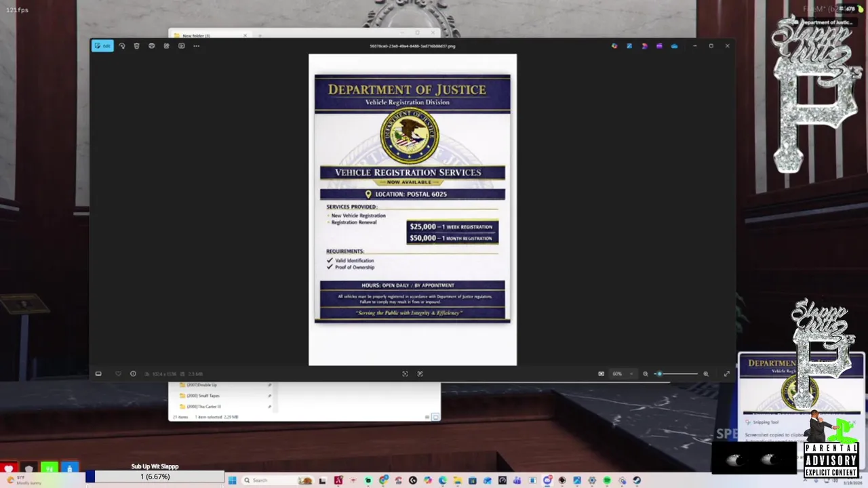This screenshot has height=488, width=868.
Task: Favorite the image with the heart icon
Action: point(118,373)
